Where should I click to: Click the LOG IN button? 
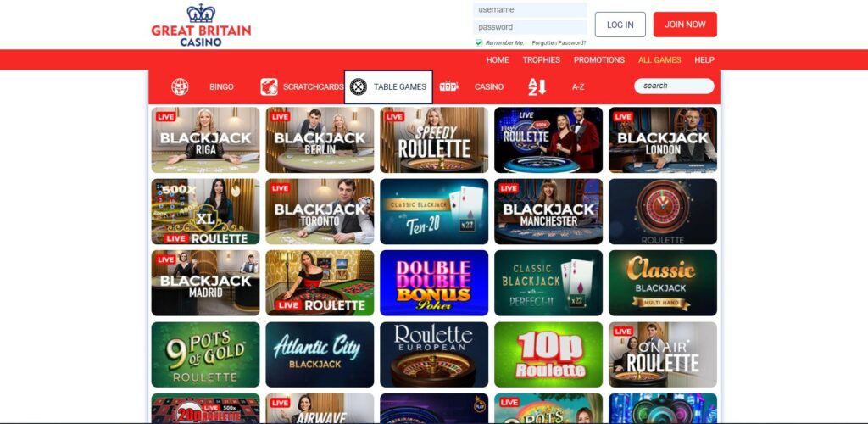[x=620, y=25]
